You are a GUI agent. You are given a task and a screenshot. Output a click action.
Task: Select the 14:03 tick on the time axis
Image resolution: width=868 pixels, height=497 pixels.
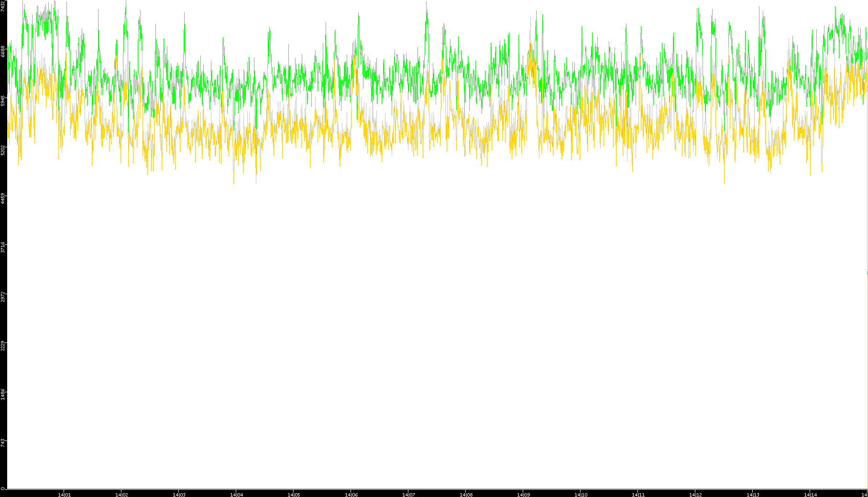tap(179, 495)
